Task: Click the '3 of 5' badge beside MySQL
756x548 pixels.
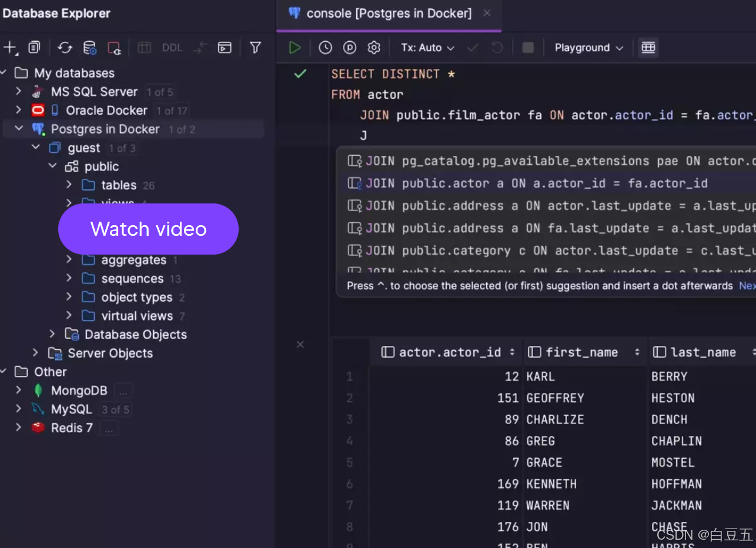Action: coord(115,409)
